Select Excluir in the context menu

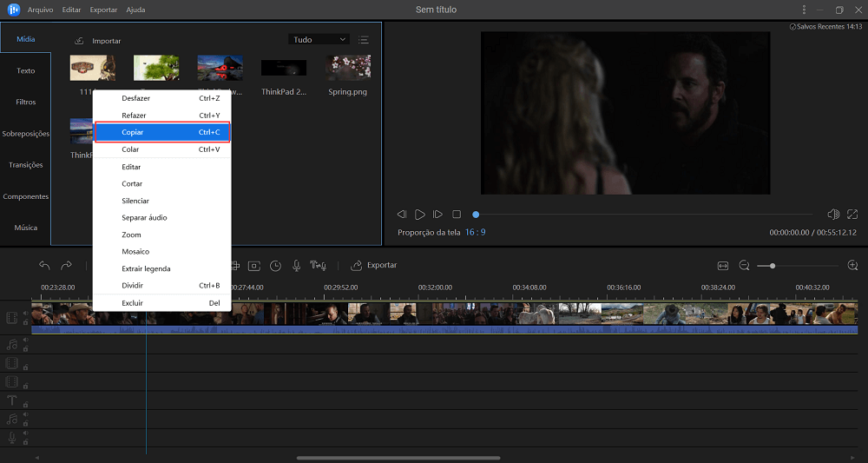tap(162, 303)
